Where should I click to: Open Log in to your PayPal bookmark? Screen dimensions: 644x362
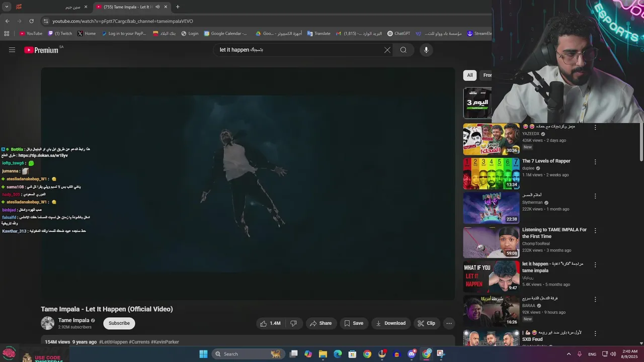pyautogui.click(x=124, y=34)
